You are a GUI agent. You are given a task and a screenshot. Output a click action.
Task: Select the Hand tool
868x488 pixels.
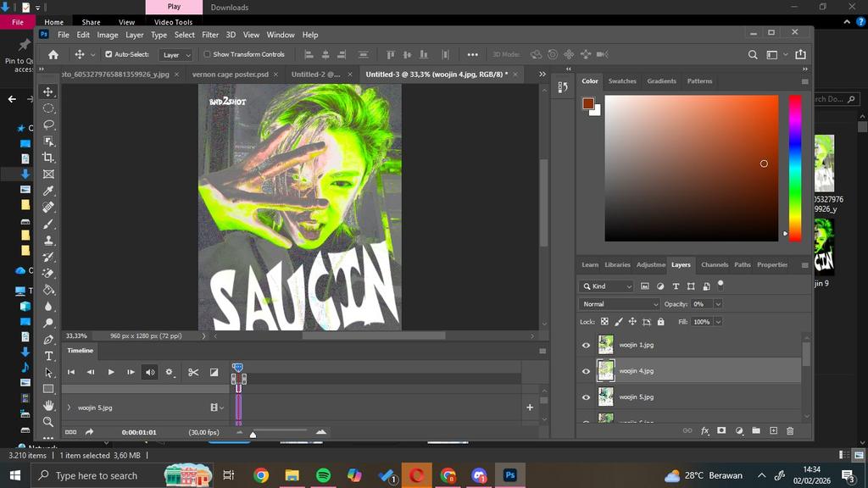pos(48,405)
